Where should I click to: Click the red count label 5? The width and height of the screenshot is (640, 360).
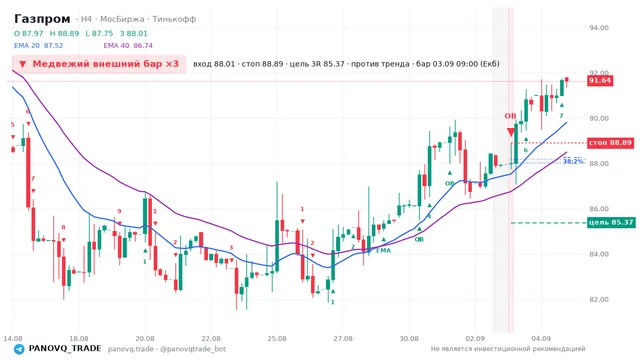13,125
